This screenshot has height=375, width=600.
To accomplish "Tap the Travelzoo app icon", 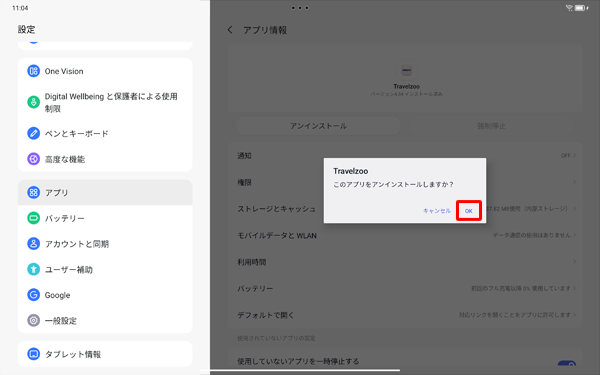I will [406, 70].
